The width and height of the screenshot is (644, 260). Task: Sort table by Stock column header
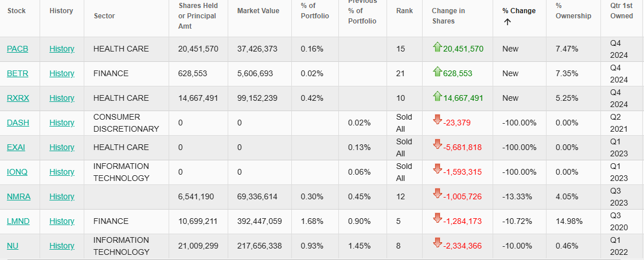click(x=17, y=11)
